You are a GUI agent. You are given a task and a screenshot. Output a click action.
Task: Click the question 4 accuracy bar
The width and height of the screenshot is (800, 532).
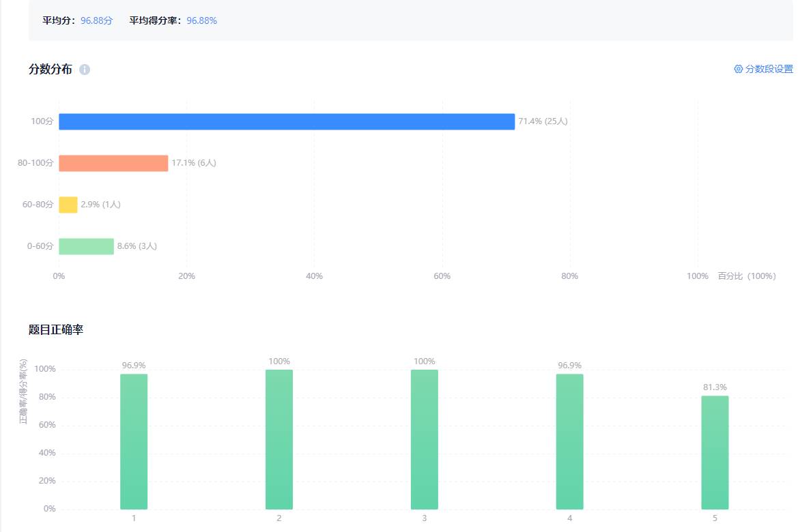[570, 441]
